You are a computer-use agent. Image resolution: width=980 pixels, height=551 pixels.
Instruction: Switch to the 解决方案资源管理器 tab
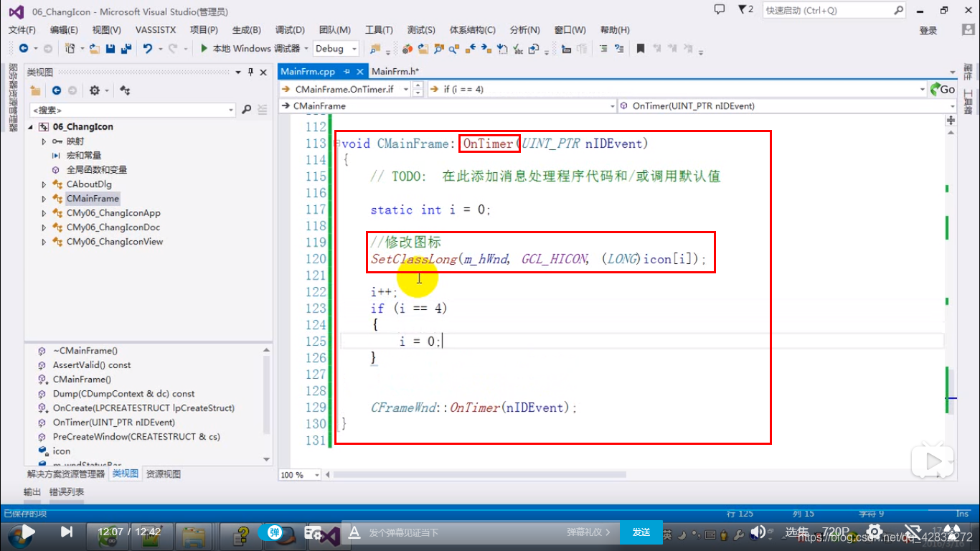pos(66,474)
